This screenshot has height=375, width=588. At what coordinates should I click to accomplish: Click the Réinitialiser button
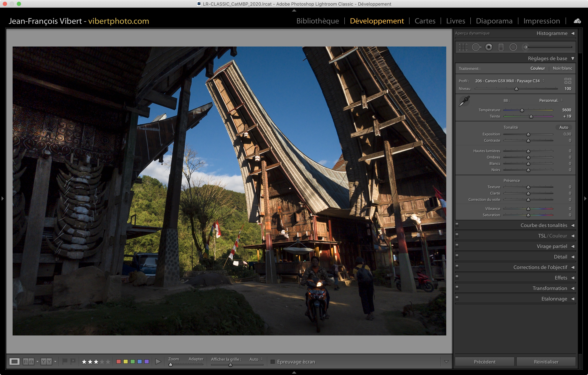[x=546, y=362]
